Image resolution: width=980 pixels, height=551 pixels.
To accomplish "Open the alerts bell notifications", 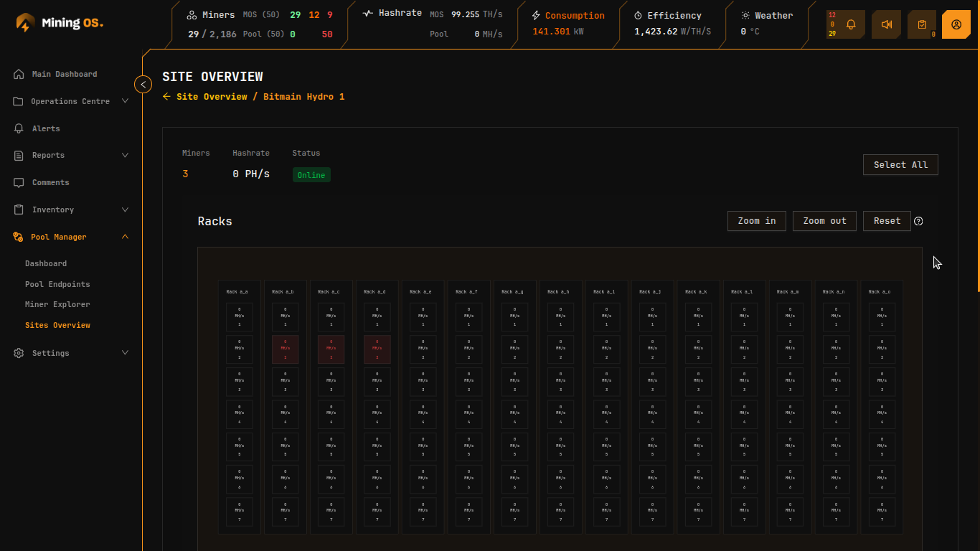I will 851,24.
